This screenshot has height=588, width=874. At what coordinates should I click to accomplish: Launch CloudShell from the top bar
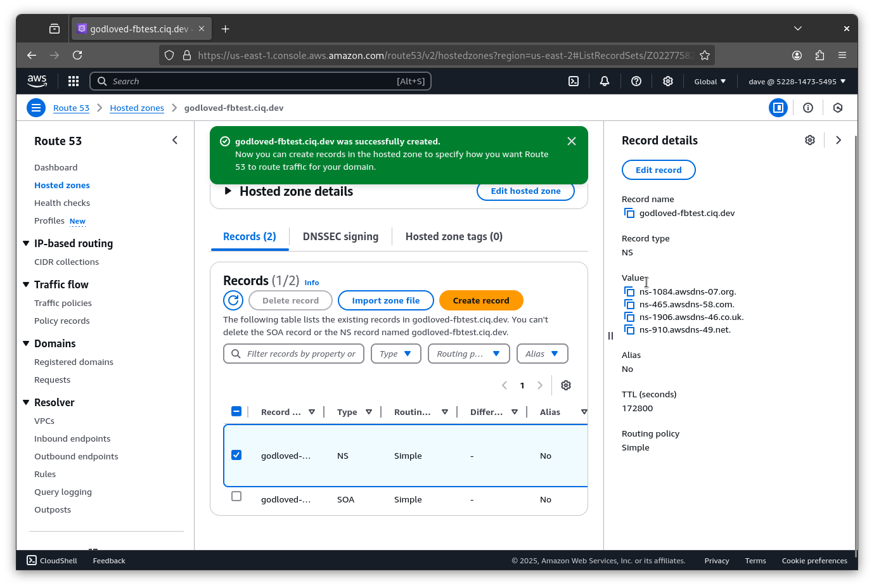pos(574,81)
